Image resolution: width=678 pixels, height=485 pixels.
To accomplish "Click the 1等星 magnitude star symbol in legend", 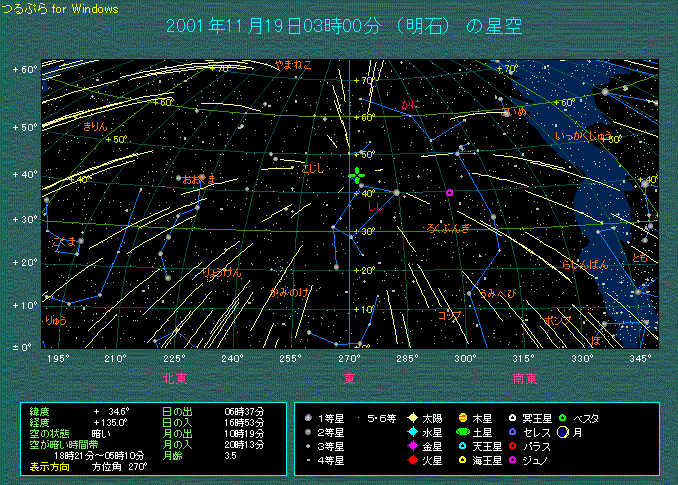I will click(x=310, y=417).
